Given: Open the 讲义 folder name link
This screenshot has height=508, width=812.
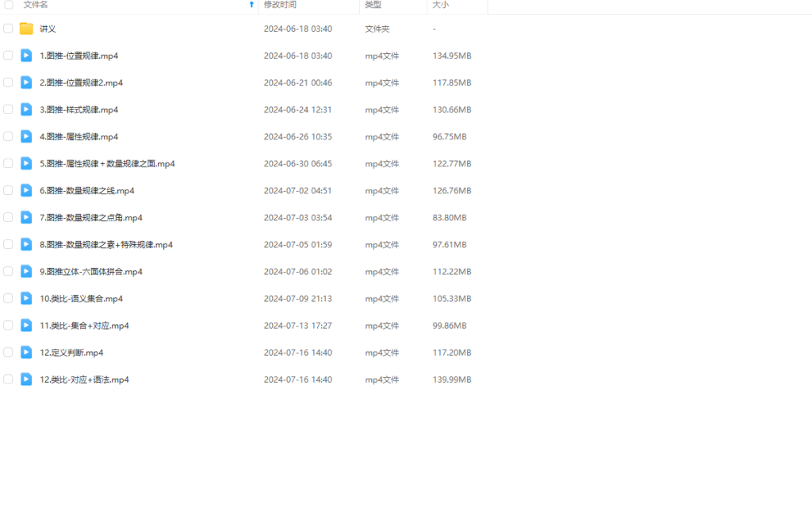Looking at the screenshot, I should pos(48,29).
